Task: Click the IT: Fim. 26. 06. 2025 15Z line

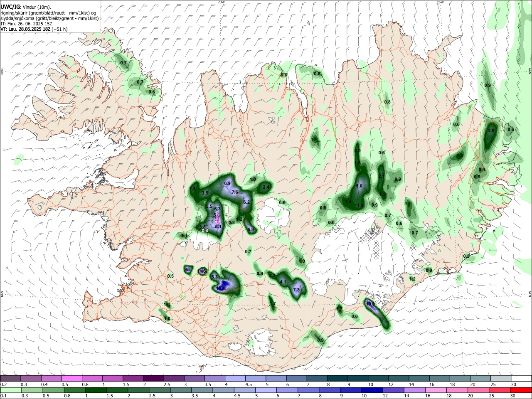Action: pyautogui.click(x=26, y=24)
